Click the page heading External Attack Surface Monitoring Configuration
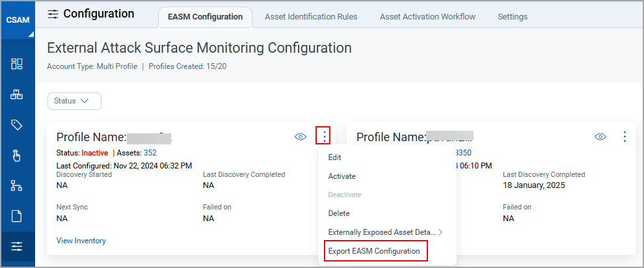The height and width of the screenshot is (268, 644). coord(199,48)
